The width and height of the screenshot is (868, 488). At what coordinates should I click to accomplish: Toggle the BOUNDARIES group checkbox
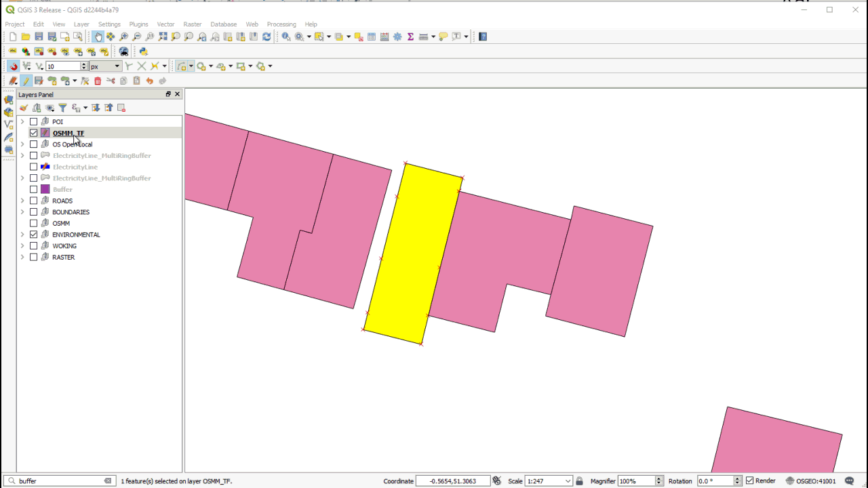tap(33, 212)
